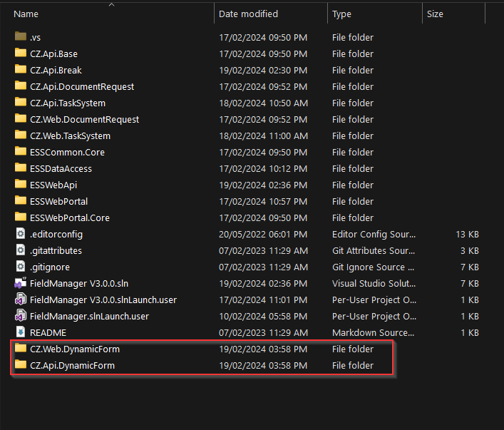Image resolution: width=504 pixels, height=430 pixels.
Task: Click the ESSDataAccess folder icon
Action: pos(21,168)
